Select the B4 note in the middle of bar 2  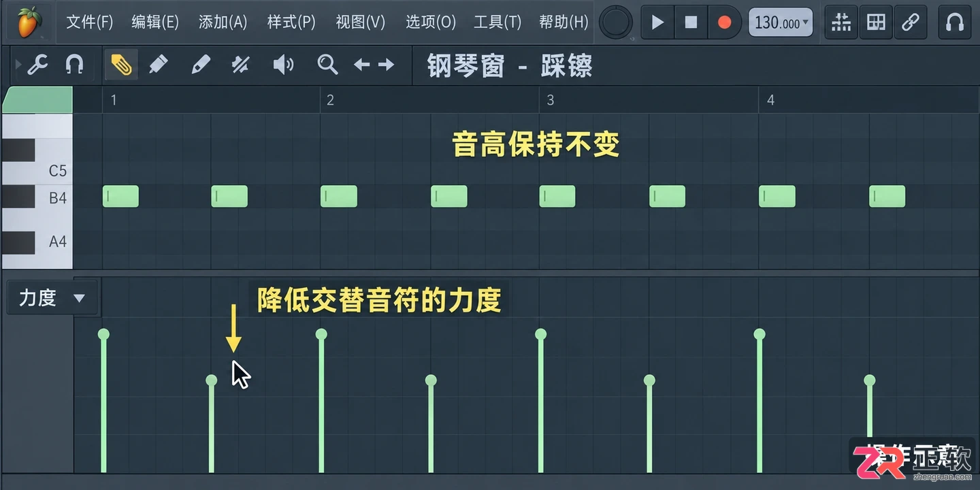[449, 196]
